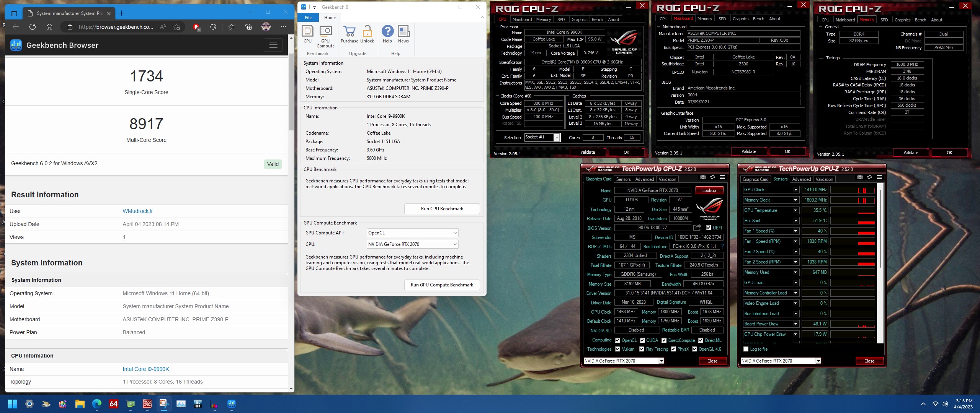The height and width of the screenshot is (413, 980).
Task: Toggle the CUDA checkbox
Action: 642,340
